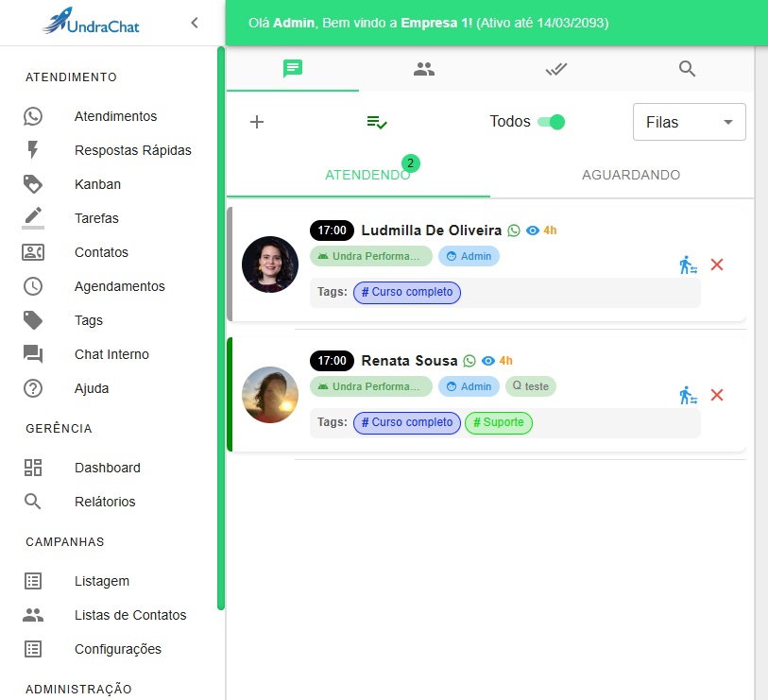Open the Filas dropdown
The height and width of the screenshot is (700, 768).
[x=689, y=122]
